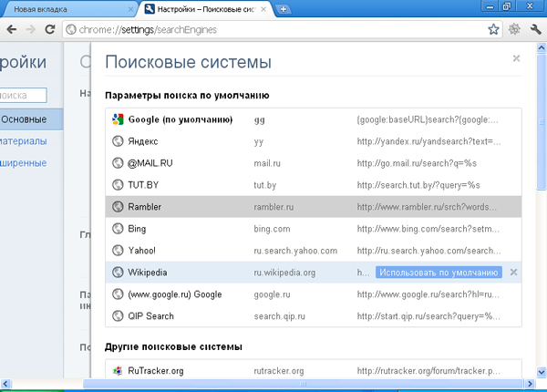The height and width of the screenshot is (392, 547).
Task: Open a new tab with plus button
Action: click(284, 9)
